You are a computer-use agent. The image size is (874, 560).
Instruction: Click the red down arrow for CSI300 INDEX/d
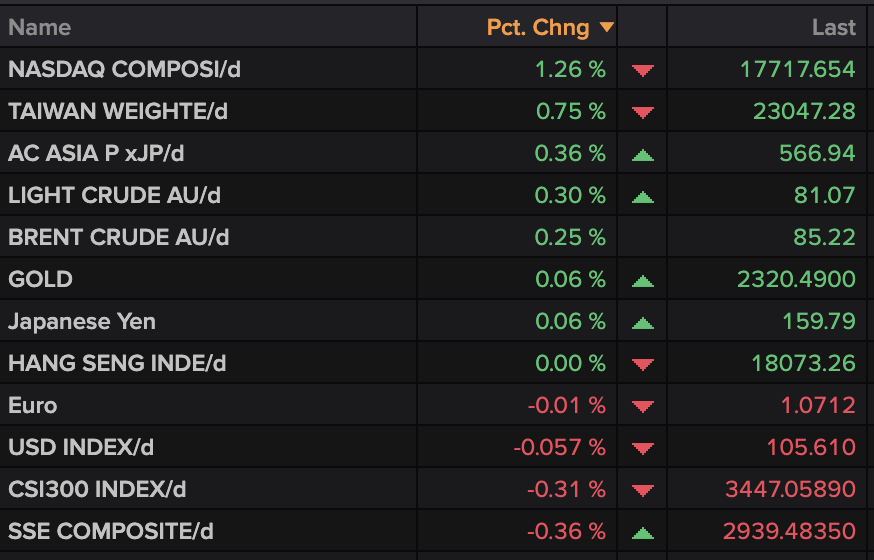pyautogui.click(x=643, y=490)
